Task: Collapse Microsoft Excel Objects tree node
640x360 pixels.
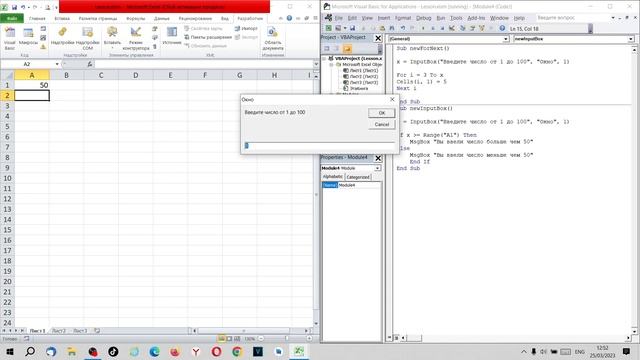Action: click(x=331, y=64)
